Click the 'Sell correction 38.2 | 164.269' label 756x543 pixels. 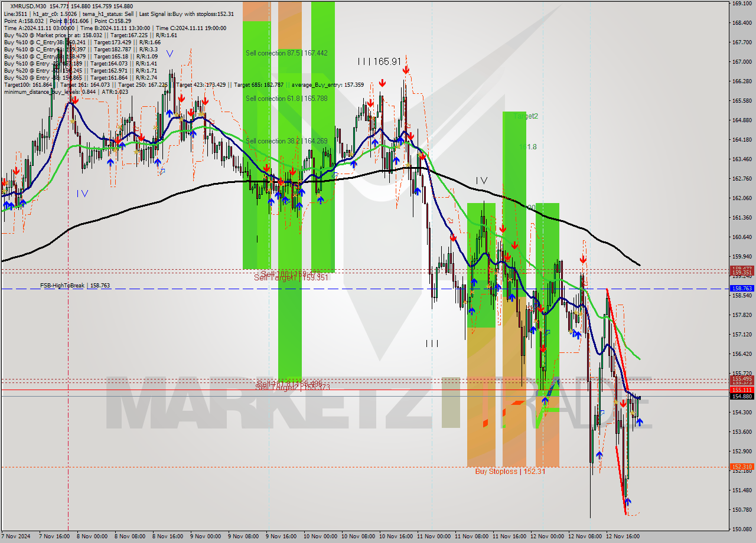286,141
